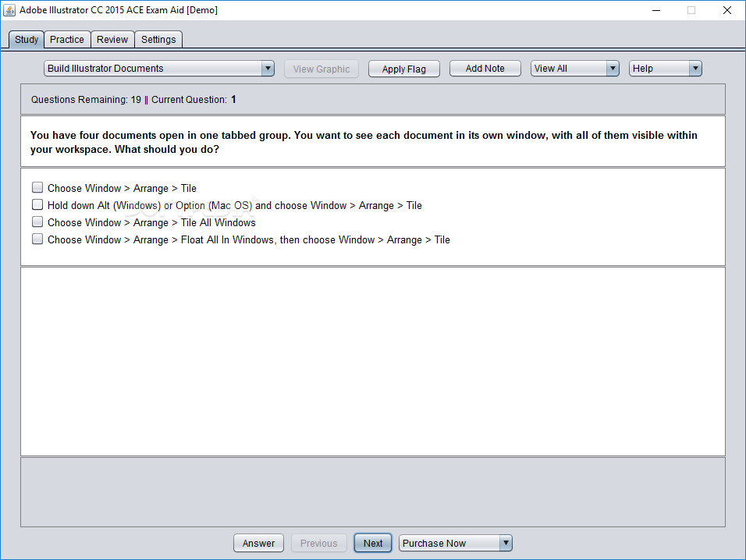Check the 'Window > Arrange > Tile' answer
The height and width of the screenshot is (560, 746).
pyautogui.click(x=37, y=187)
